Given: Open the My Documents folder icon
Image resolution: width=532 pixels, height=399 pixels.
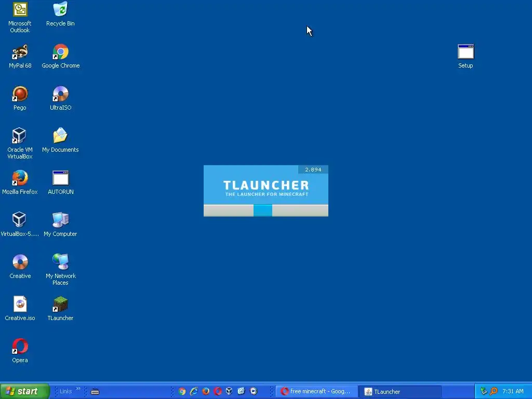Looking at the screenshot, I should click(x=60, y=140).
